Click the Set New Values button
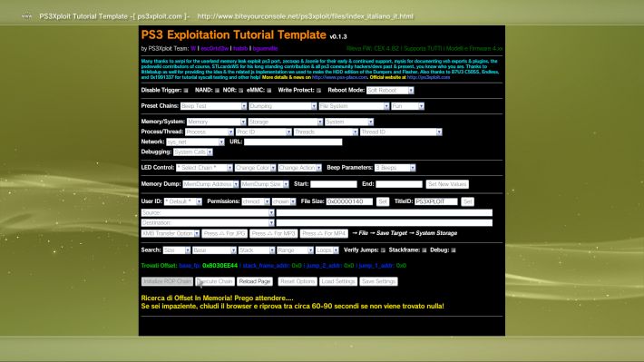 pyautogui.click(x=447, y=184)
